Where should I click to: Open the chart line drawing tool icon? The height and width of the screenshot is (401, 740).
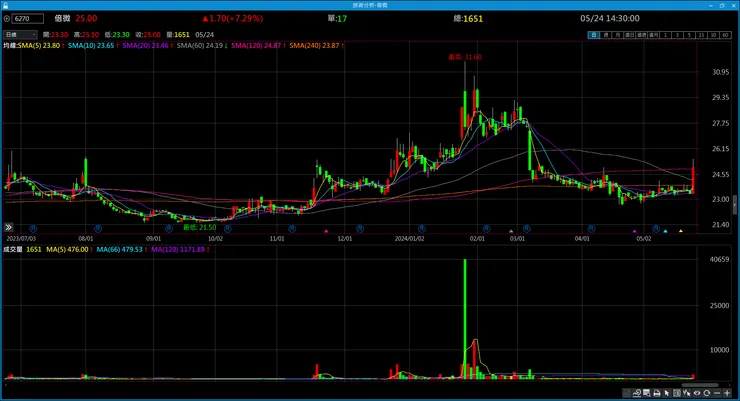coord(637,393)
